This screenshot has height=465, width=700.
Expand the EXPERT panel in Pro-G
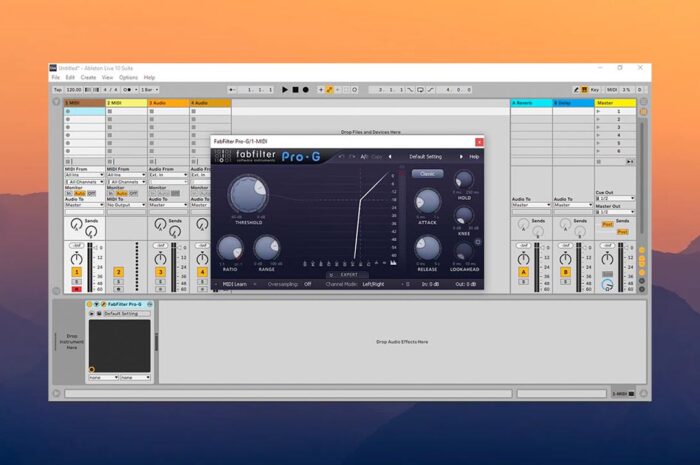[x=349, y=274]
